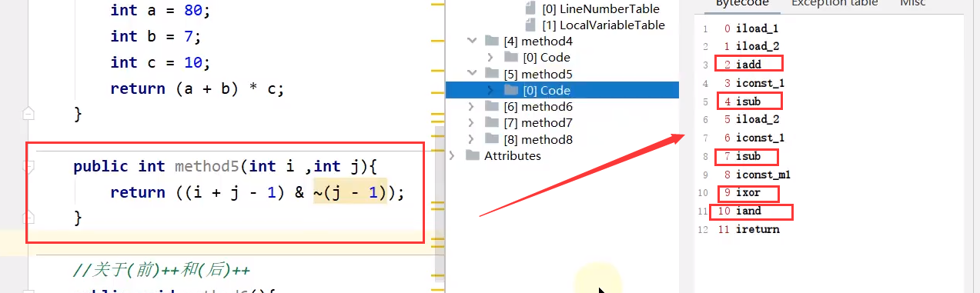Viewport: 980px width, 293px height.
Task: Select the highlighted [0] Code item under method5
Action: coord(562,90)
